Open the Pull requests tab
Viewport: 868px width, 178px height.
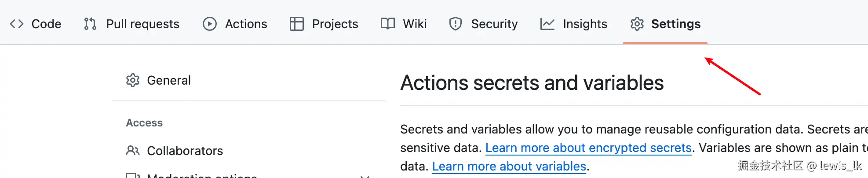coord(142,24)
